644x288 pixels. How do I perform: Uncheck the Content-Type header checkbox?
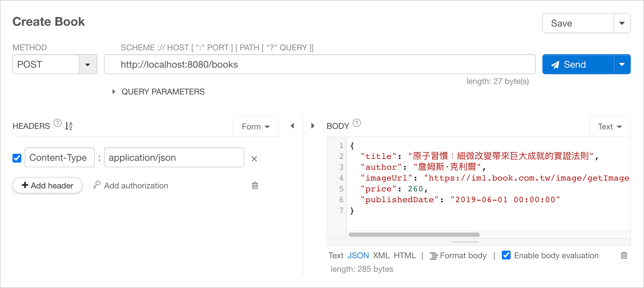pos(17,158)
